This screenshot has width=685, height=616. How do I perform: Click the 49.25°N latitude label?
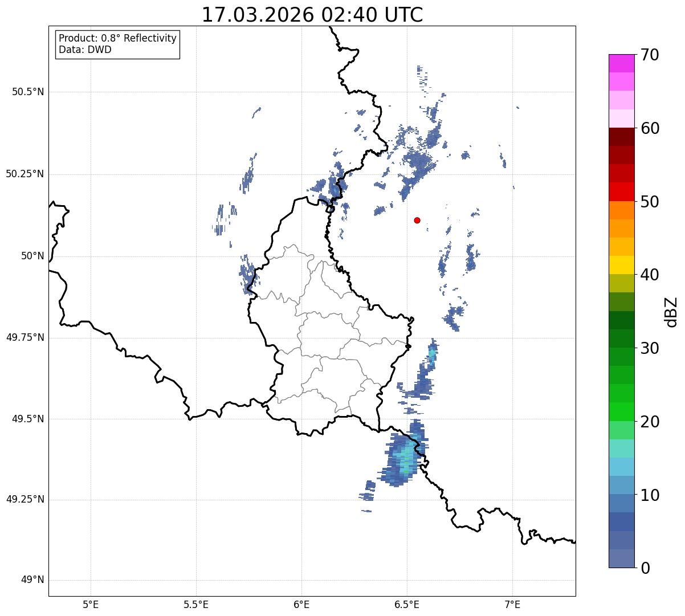click(x=25, y=500)
